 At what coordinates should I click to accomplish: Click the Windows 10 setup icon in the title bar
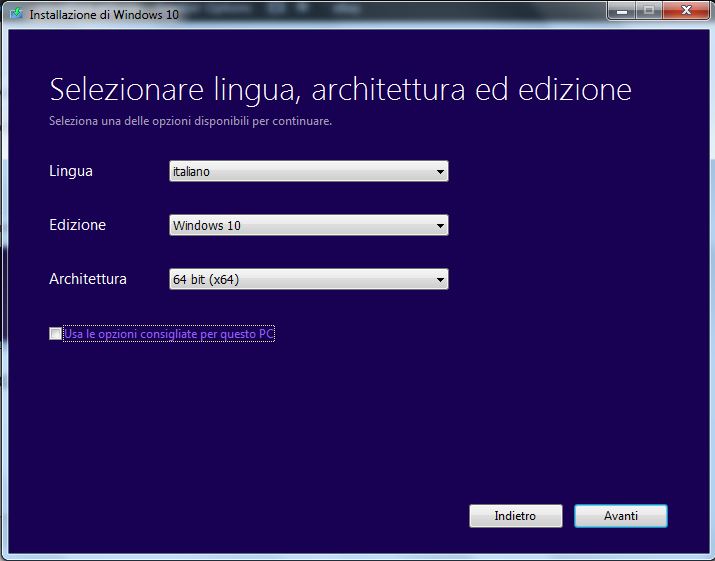(16, 13)
